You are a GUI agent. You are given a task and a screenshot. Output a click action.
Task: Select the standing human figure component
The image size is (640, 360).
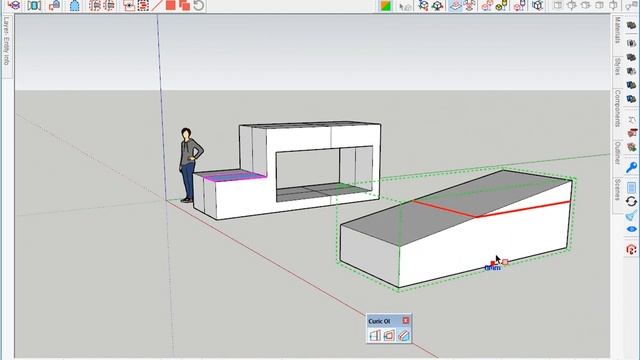[190, 165]
